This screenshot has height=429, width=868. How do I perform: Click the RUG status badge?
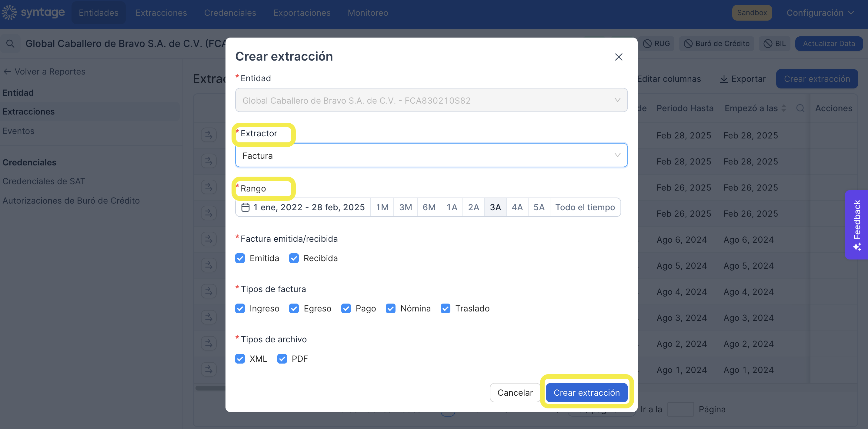[656, 44]
